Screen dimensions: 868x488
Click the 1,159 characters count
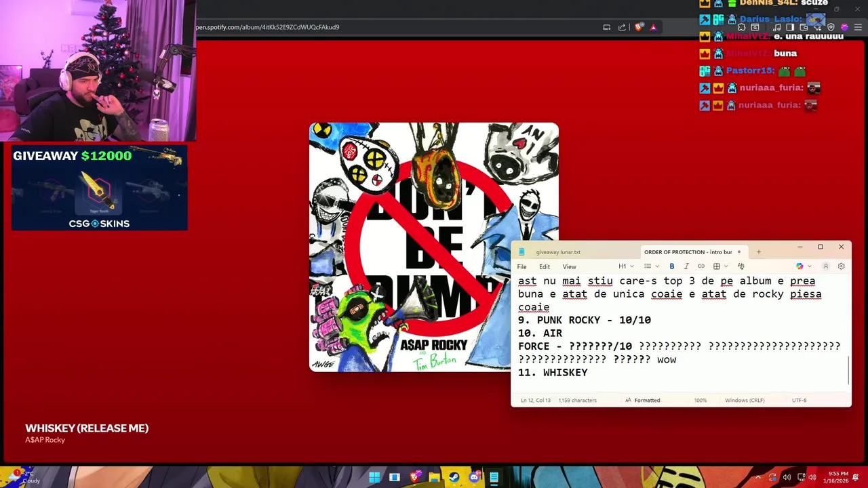[578, 401]
